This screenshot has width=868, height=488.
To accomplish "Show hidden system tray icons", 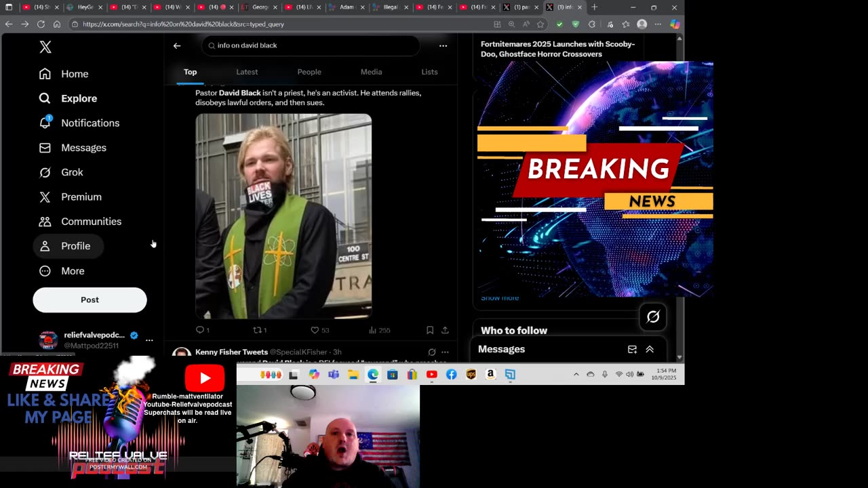I will [x=576, y=375].
